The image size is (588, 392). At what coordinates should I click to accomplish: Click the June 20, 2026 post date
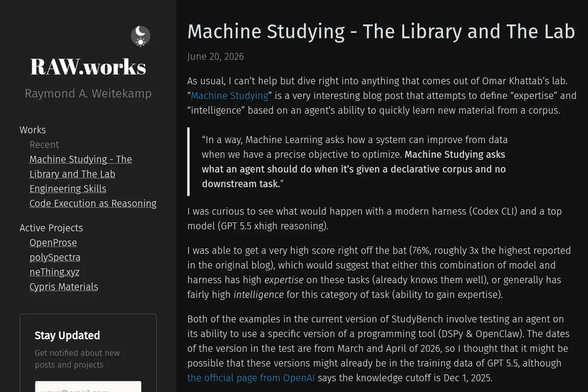(x=216, y=56)
